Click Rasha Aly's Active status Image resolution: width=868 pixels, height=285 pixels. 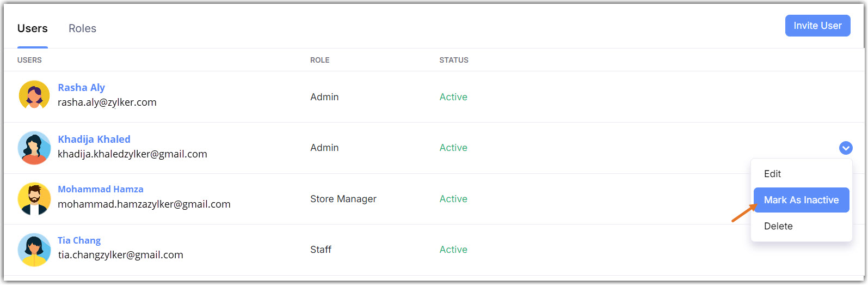(x=453, y=97)
